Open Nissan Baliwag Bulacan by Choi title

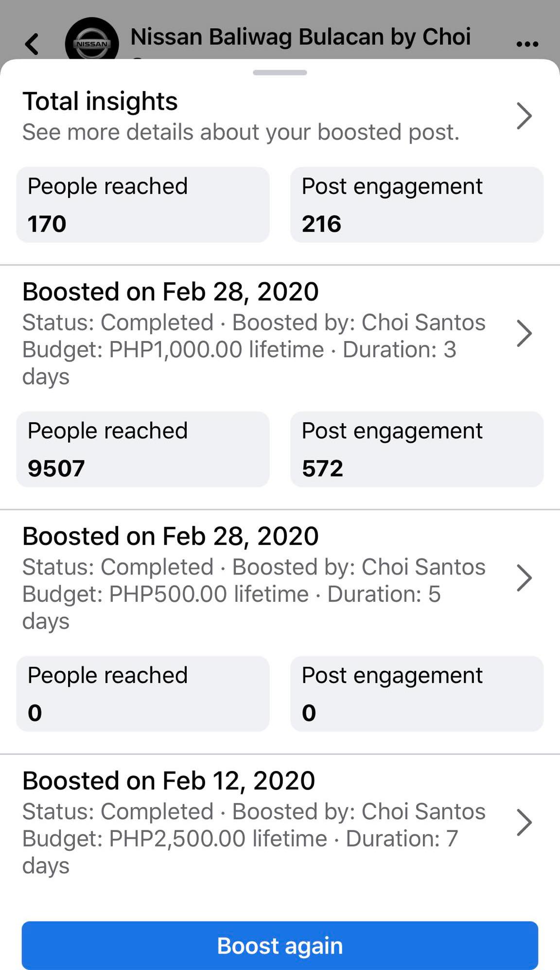(300, 37)
